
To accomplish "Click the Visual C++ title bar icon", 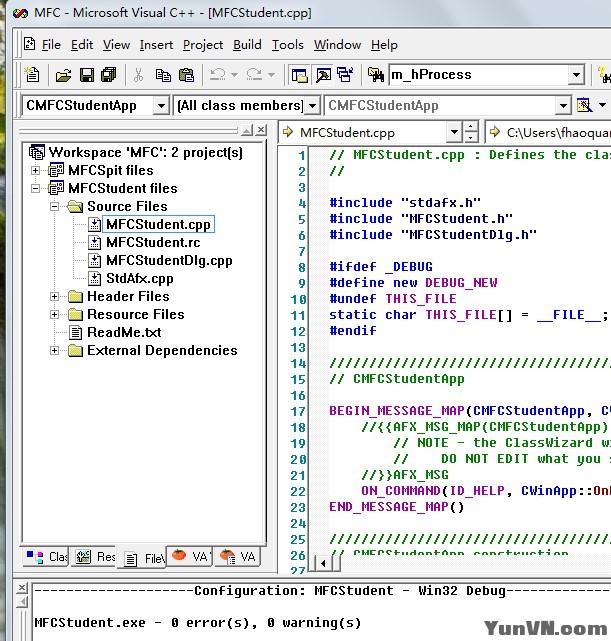I will pyautogui.click(x=20, y=13).
